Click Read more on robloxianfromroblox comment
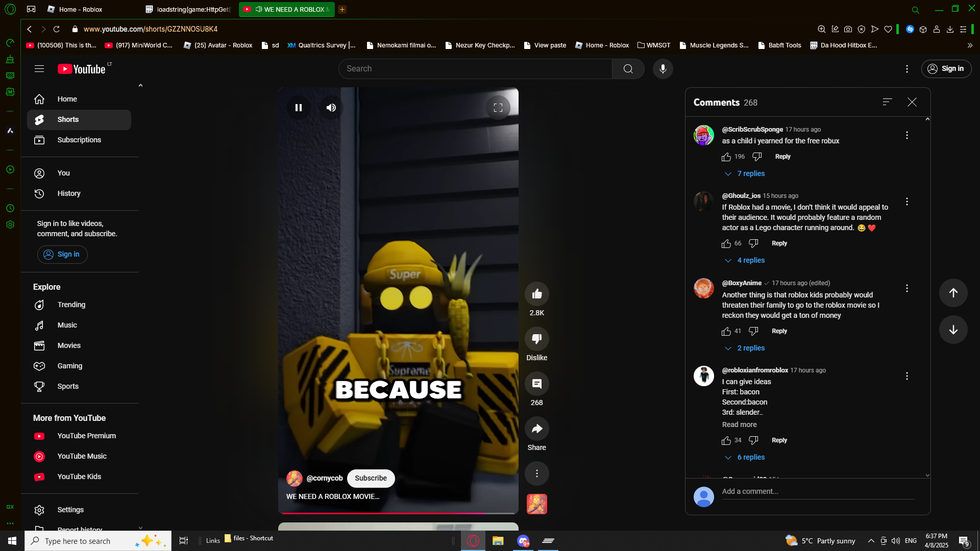The width and height of the screenshot is (980, 551). pyautogui.click(x=739, y=424)
